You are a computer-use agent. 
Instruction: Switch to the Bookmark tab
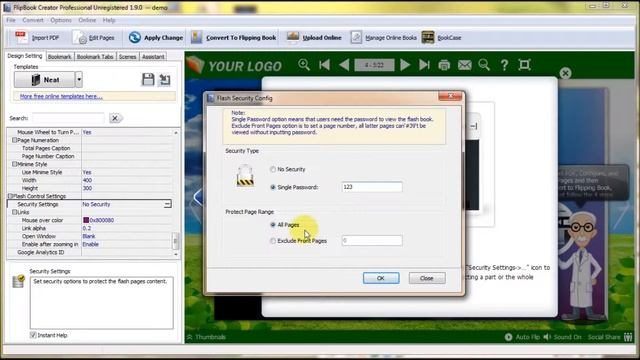tap(59, 57)
